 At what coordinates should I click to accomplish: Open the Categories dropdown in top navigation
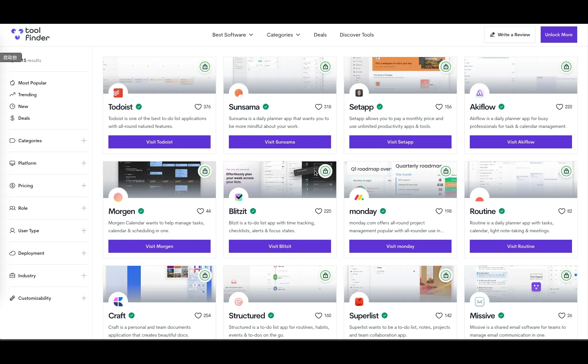coord(283,35)
